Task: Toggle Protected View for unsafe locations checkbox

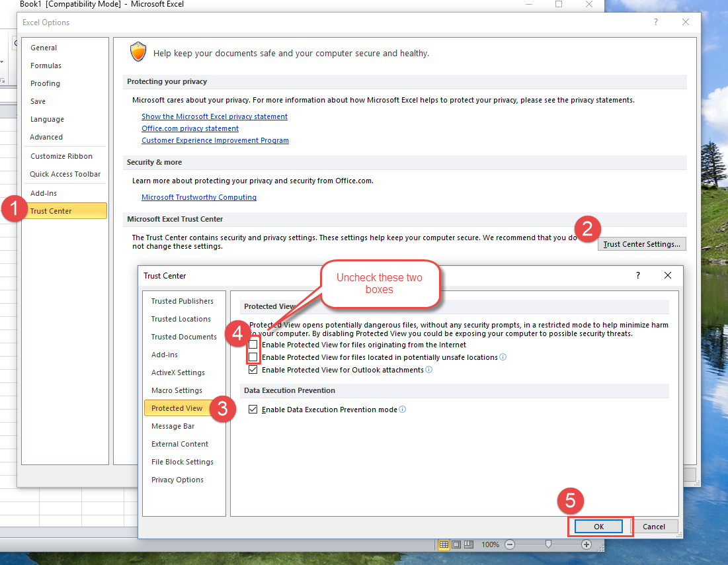Action: [253, 357]
